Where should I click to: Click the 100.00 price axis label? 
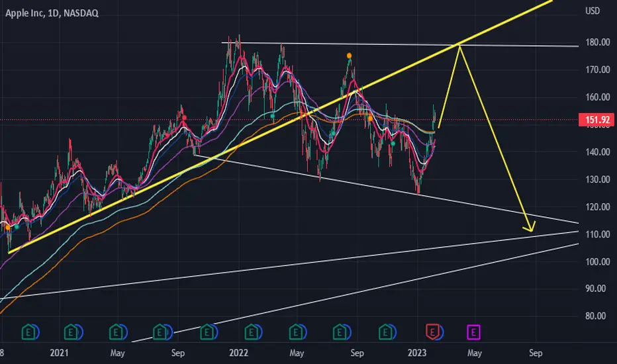coord(598,261)
